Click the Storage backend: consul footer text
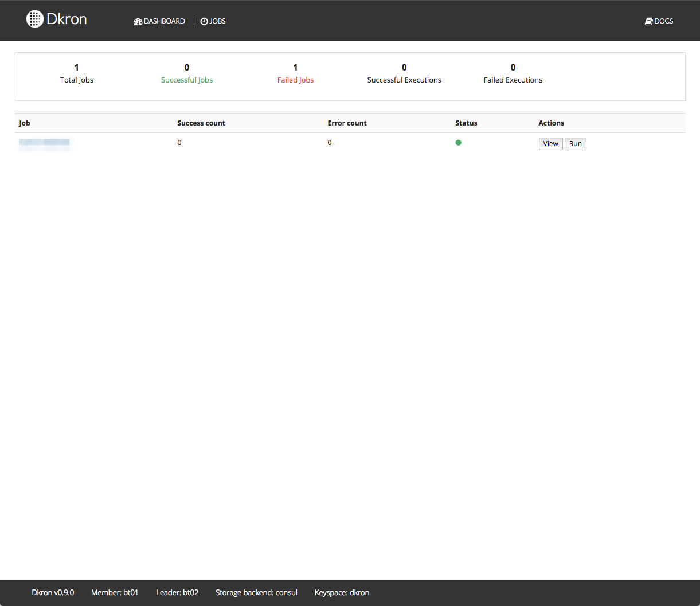The width and height of the screenshot is (700, 606). click(x=256, y=592)
